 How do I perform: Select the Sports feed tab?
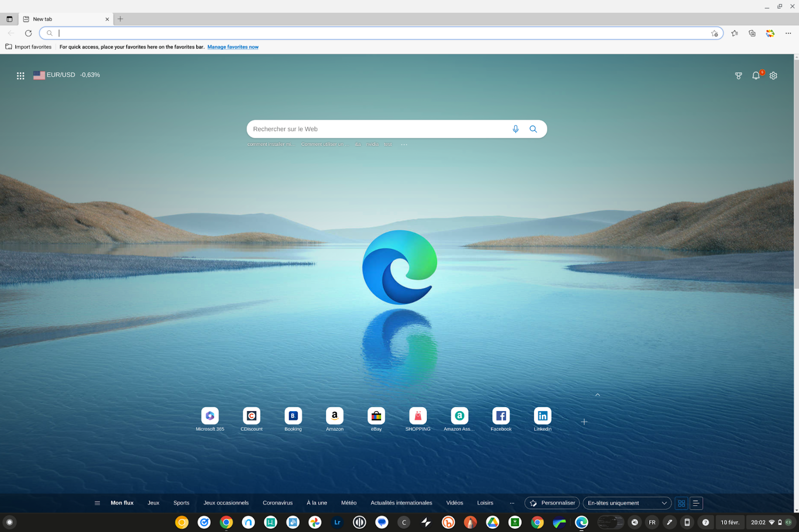click(181, 503)
